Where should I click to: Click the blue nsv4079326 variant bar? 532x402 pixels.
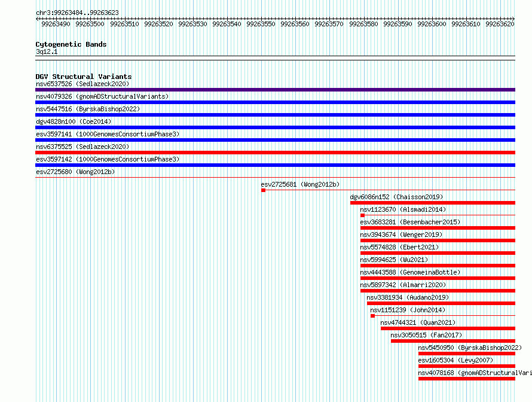click(x=275, y=102)
